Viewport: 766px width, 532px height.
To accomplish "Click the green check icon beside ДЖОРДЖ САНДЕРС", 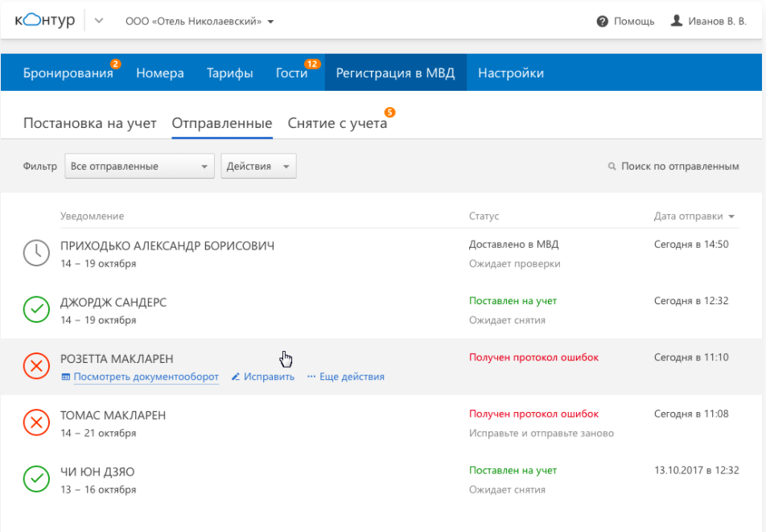I will pyautogui.click(x=36, y=310).
